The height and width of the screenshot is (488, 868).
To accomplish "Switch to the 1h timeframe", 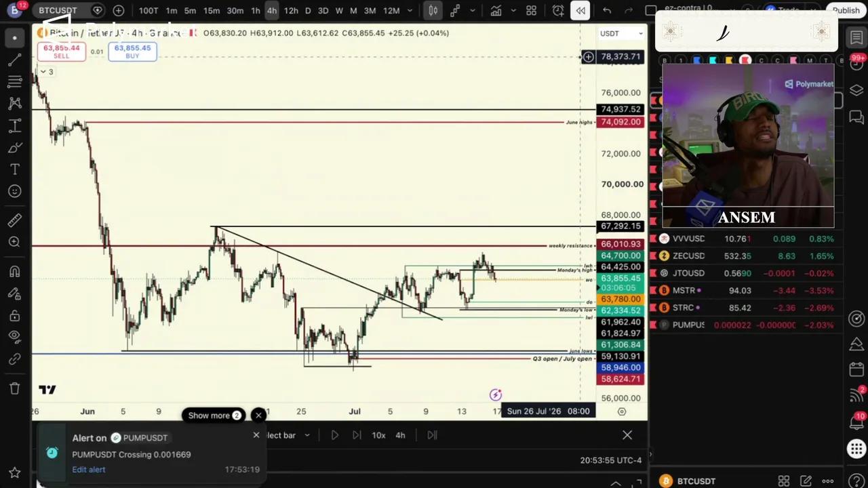I will [255, 10].
